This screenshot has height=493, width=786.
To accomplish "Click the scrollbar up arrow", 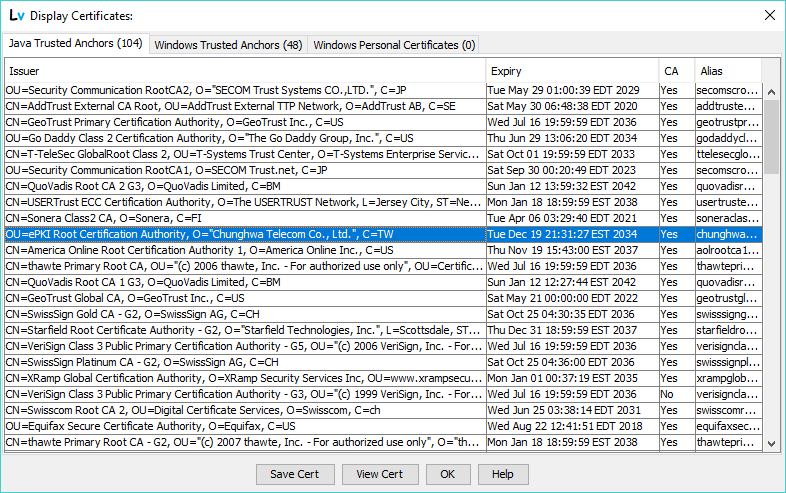I will click(771, 92).
